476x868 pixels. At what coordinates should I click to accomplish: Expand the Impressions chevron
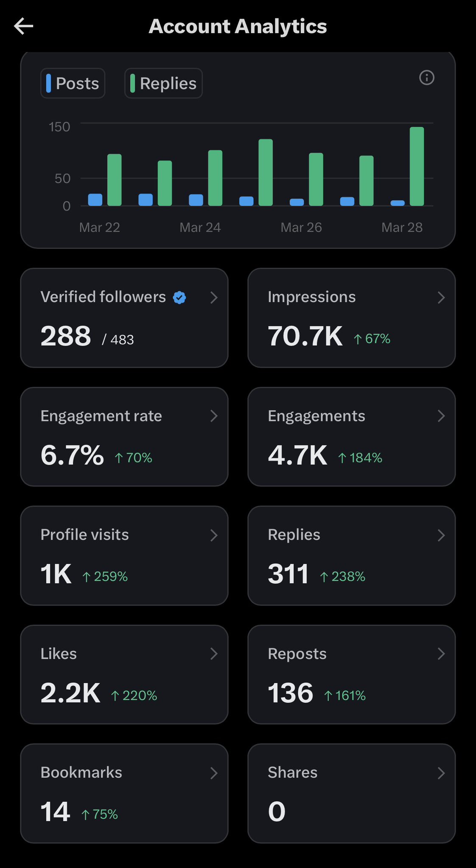[441, 298]
